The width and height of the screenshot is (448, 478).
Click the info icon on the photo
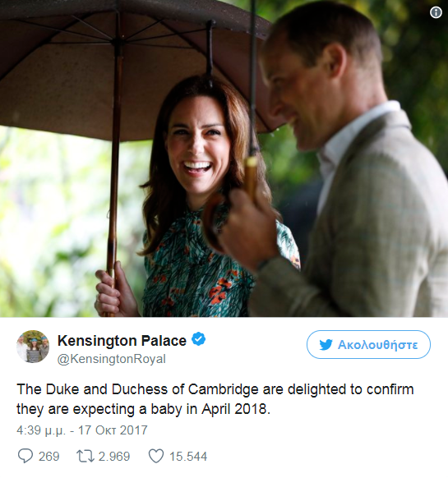coord(436,12)
